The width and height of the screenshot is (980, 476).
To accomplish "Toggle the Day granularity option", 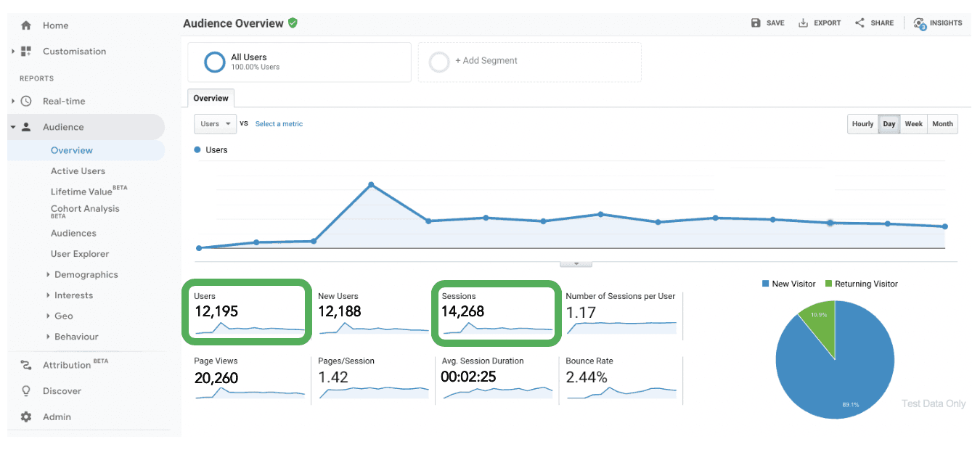I will click(889, 123).
